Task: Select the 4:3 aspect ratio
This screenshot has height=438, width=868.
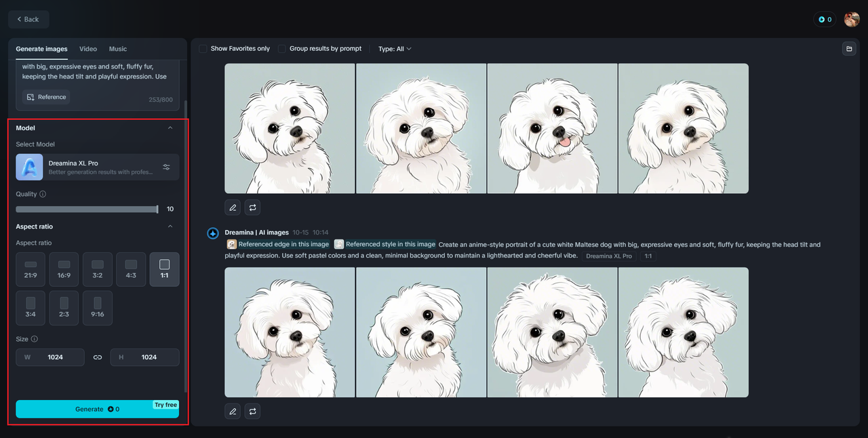Action: [x=131, y=269]
